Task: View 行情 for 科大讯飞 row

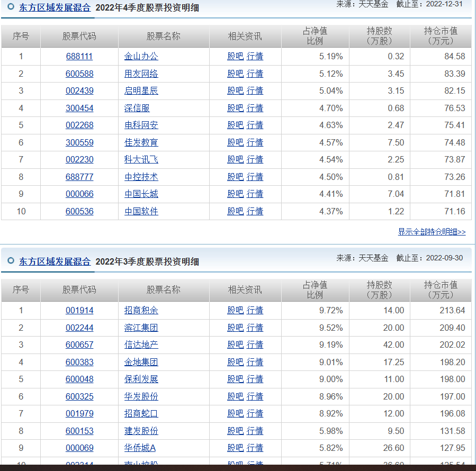Action: coord(255,160)
